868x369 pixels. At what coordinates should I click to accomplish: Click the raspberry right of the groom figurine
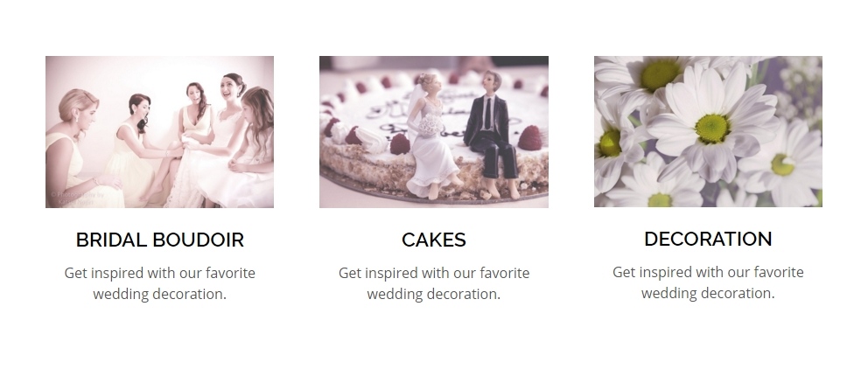tap(530, 138)
